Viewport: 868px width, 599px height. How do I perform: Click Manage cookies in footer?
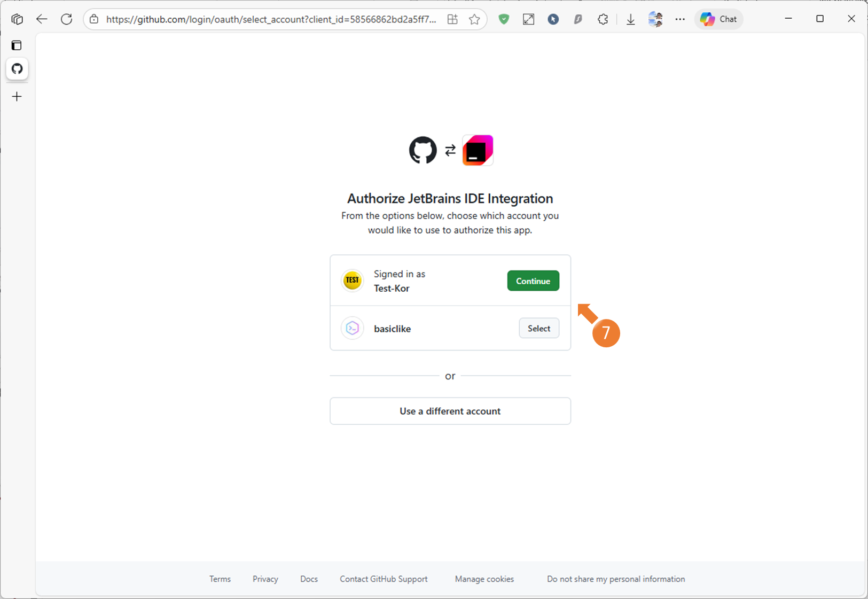pyautogui.click(x=484, y=579)
